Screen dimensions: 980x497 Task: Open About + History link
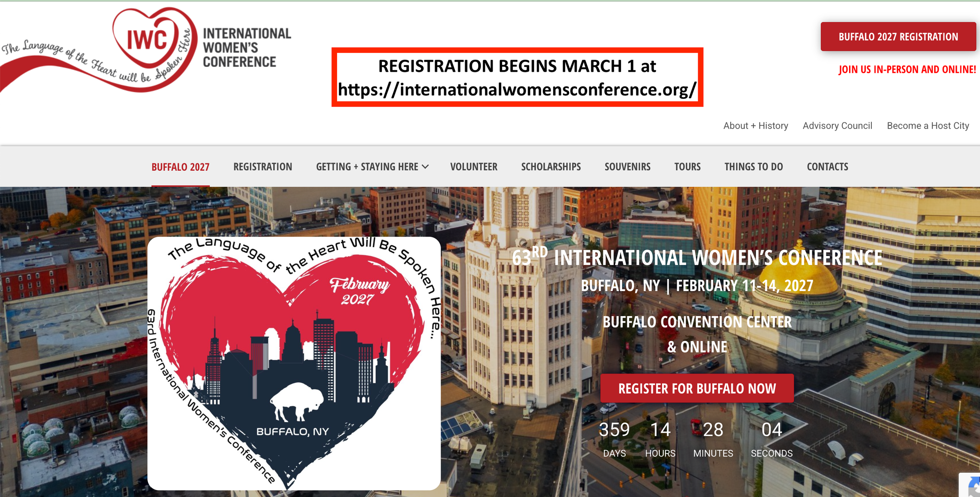(755, 126)
